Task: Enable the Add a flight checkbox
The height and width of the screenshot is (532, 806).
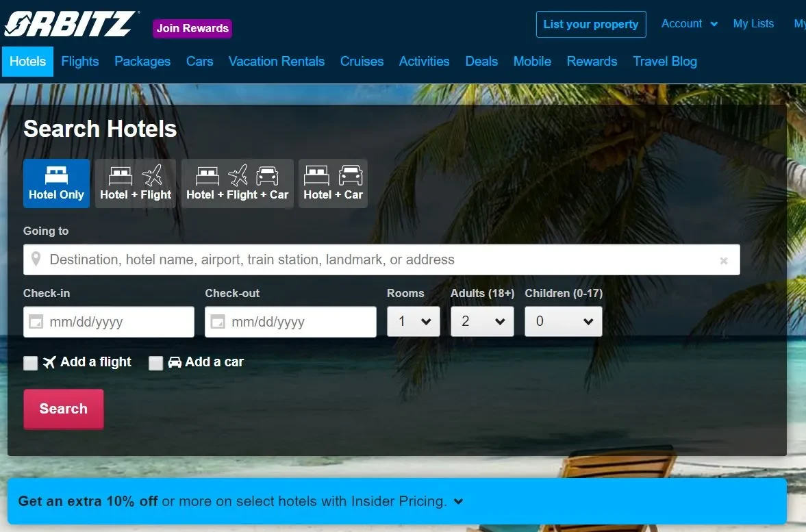Action: [x=31, y=363]
